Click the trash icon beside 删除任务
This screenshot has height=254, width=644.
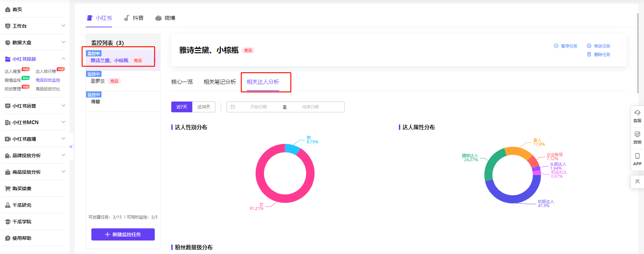(x=589, y=54)
